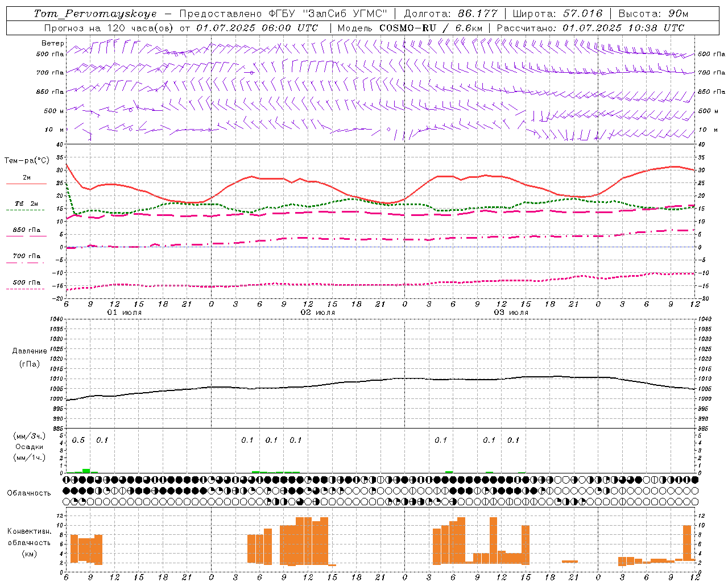Click the 03 июля date label

(511, 313)
